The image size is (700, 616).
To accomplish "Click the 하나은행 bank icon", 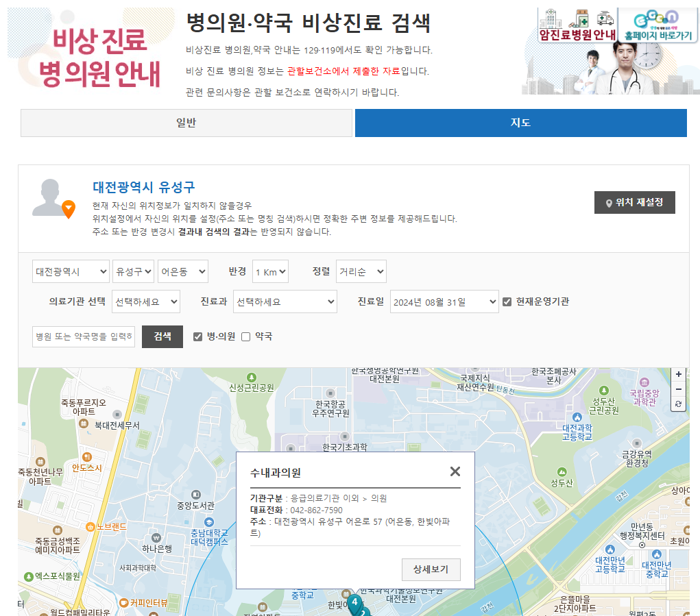I will 156,537.
